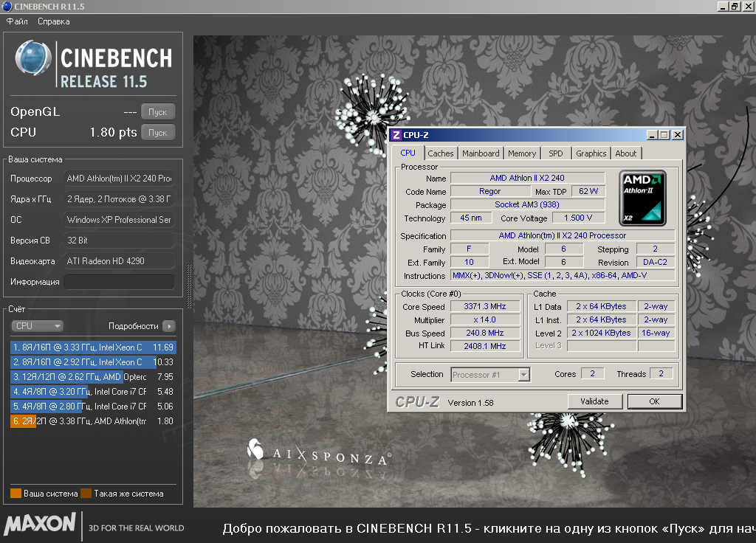Click Core Speed value 3371.3 MHz

pos(485,306)
